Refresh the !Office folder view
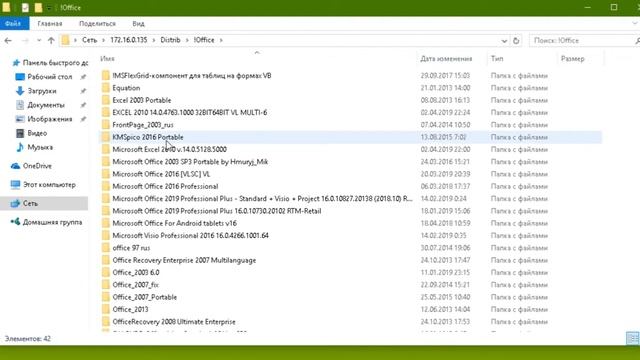 (516, 40)
